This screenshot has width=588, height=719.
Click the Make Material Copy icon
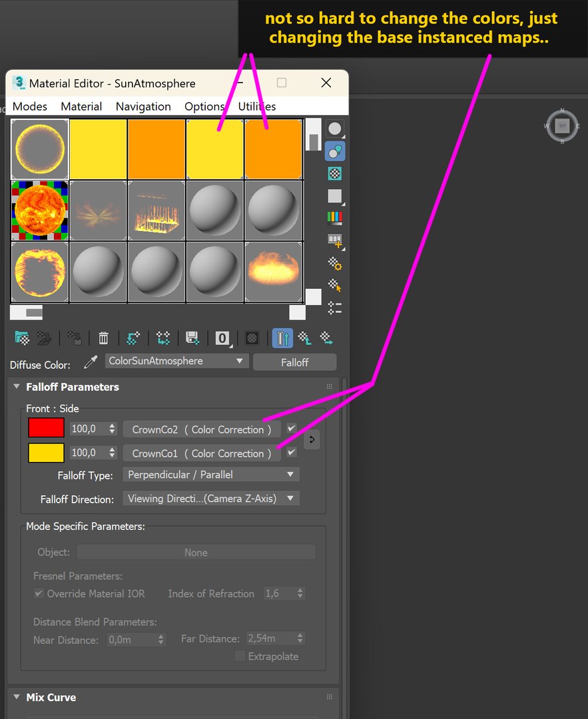[x=133, y=338]
